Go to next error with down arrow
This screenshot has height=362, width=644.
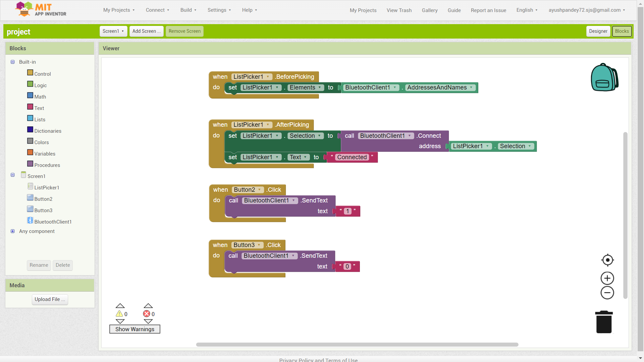coord(148,321)
